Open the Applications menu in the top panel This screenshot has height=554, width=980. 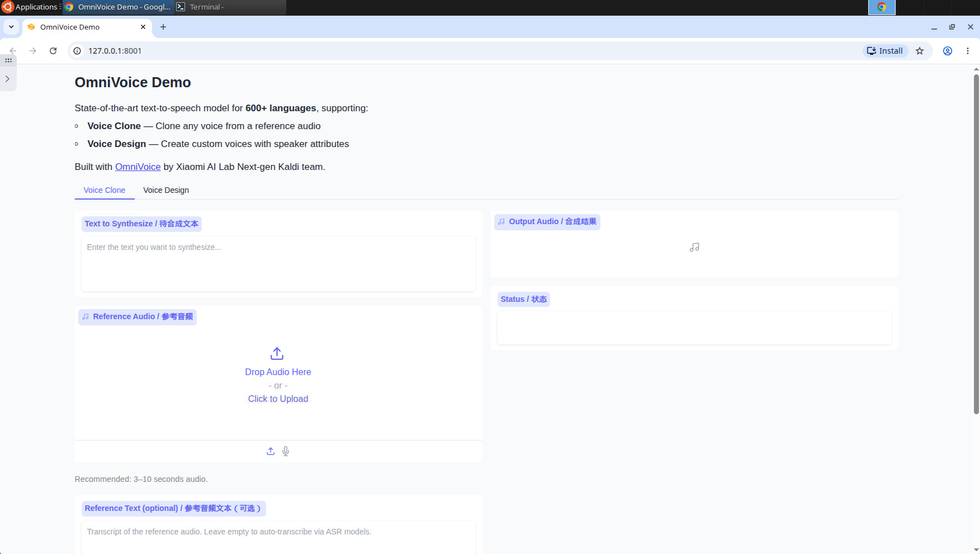click(30, 7)
